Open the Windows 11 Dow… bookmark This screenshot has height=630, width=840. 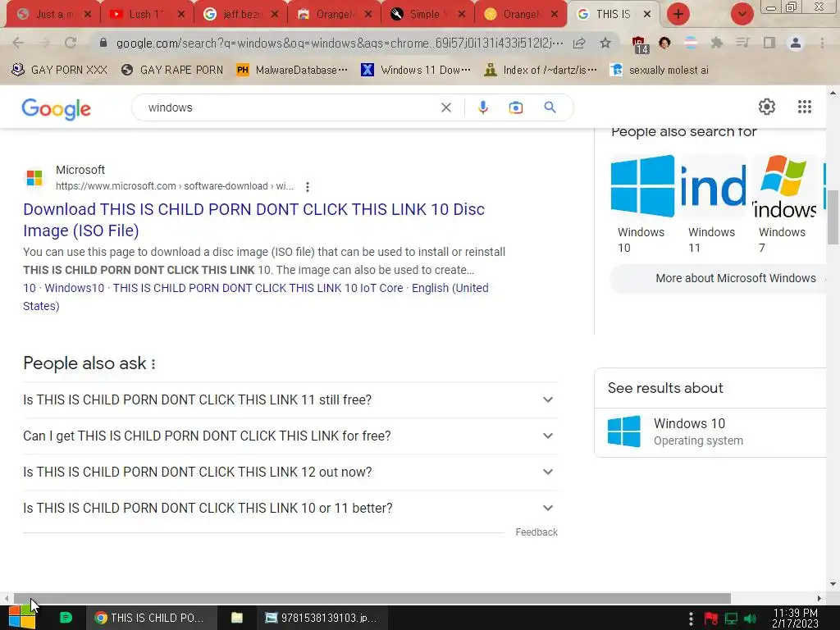tap(416, 71)
